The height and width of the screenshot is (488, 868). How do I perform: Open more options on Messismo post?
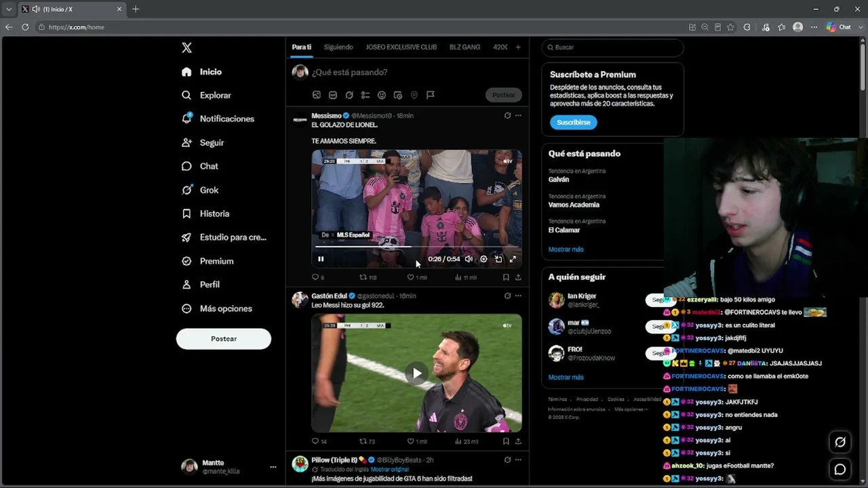pos(518,116)
